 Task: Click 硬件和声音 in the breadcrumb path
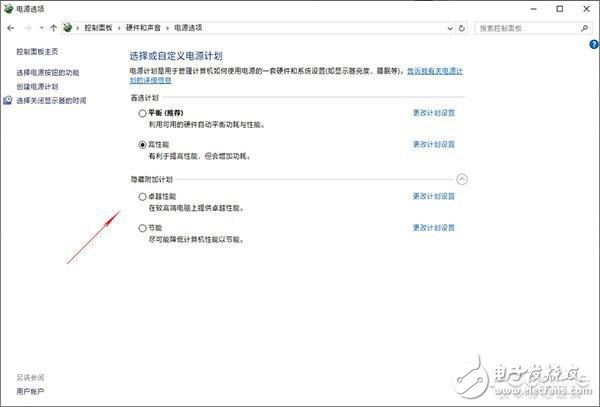(143, 28)
